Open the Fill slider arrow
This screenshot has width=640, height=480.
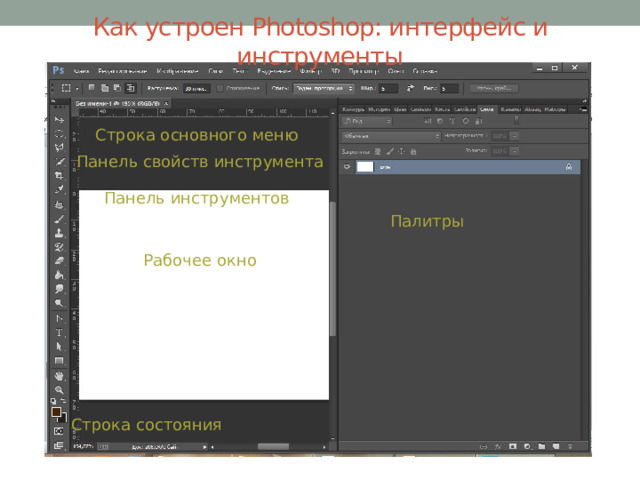(515, 151)
